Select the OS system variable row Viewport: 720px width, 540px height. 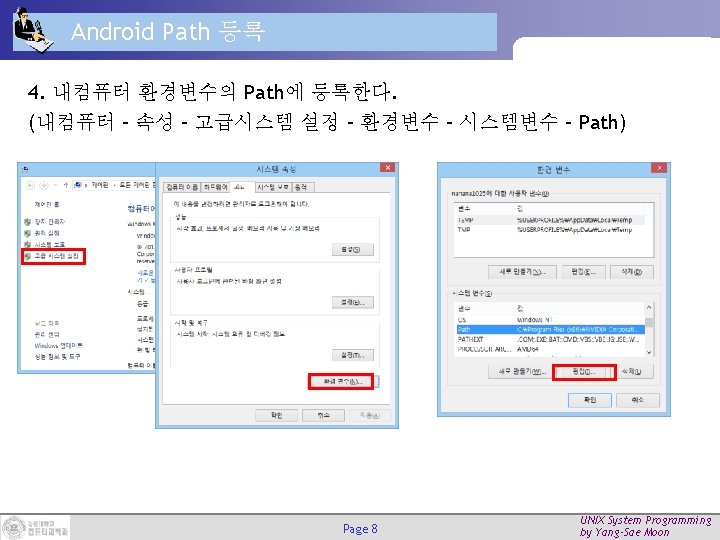click(550, 320)
